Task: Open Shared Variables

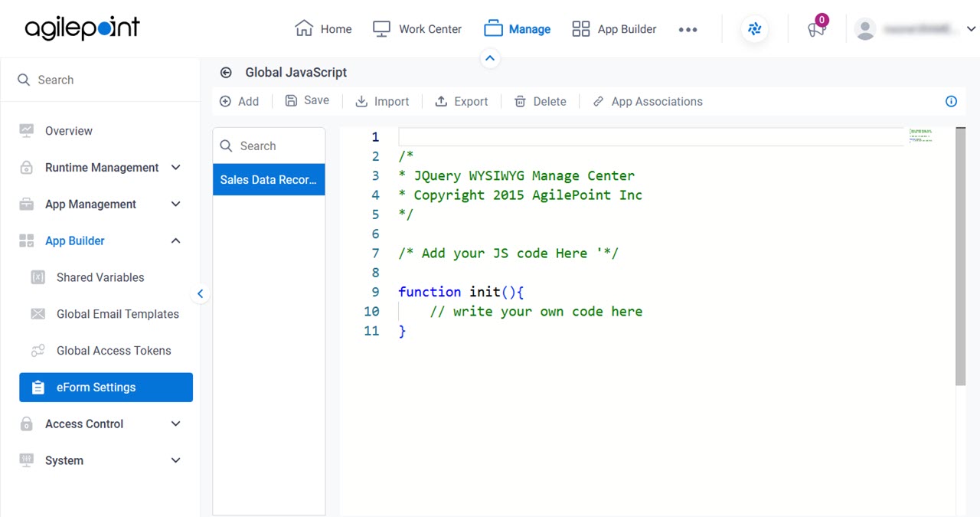Action: point(100,277)
